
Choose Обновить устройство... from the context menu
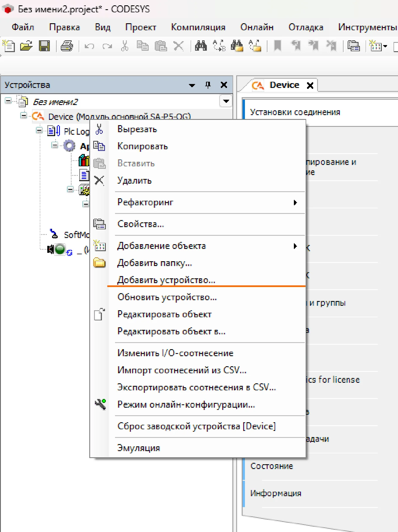[x=197, y=297]
